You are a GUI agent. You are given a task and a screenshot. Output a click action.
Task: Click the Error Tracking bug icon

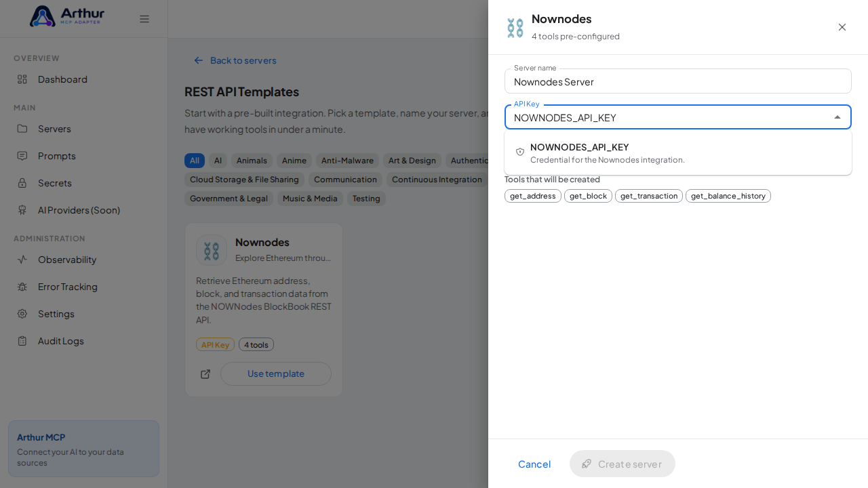click(x=22, y=287)
